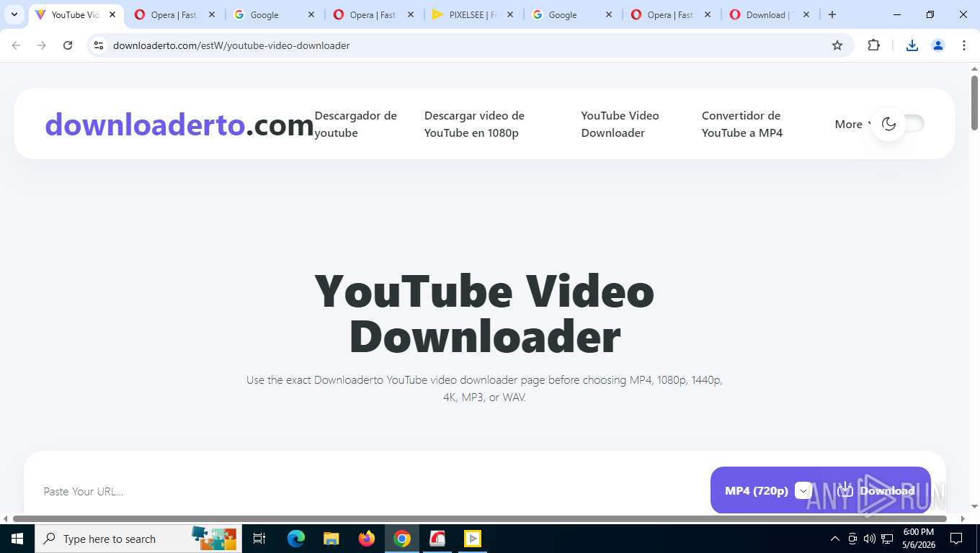Expand the More navigation menu
This screenshot has height=553, width=980.
[x=853, y=124]
